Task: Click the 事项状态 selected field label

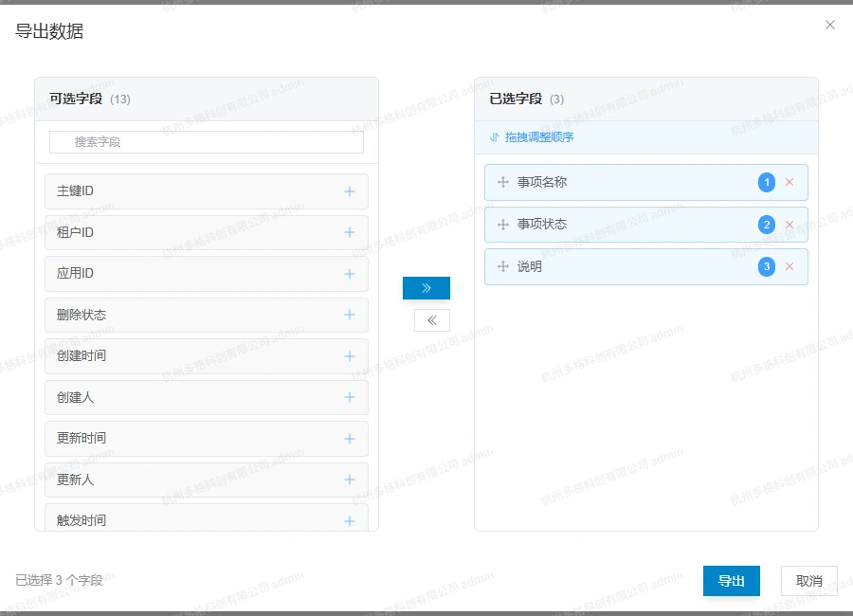Action: tap(542, 225)
